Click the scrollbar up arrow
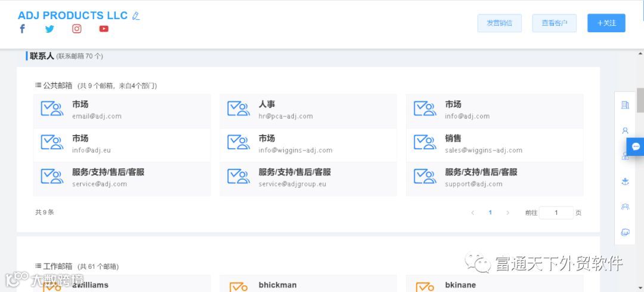 tap(640, 54)
